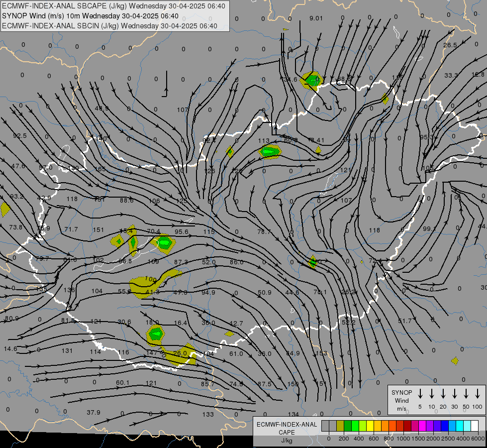Click the '42.7' map value
487x448 pixels.
click(236, 324)
